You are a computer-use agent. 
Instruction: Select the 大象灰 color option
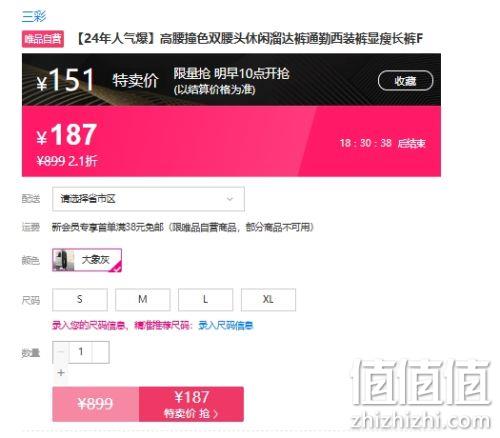coord(87,260)
